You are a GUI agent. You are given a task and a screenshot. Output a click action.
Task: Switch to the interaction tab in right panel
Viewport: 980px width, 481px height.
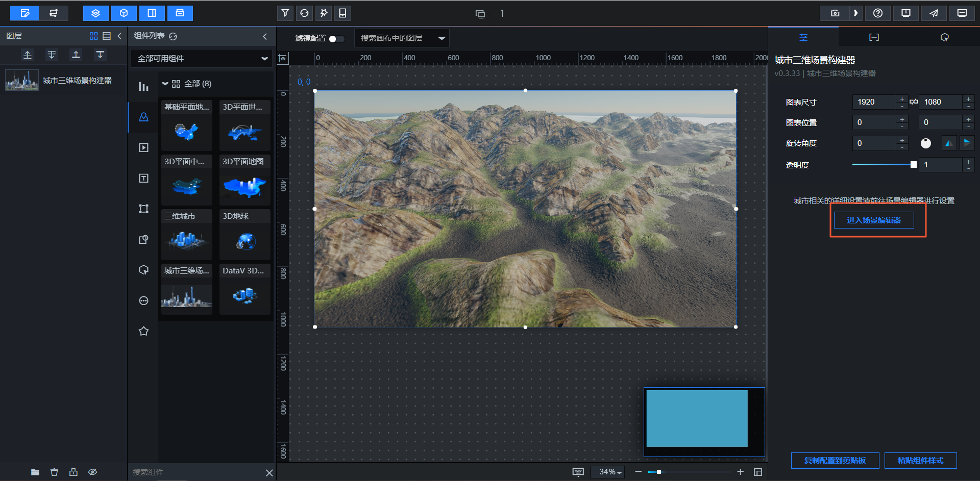(944, 37)
